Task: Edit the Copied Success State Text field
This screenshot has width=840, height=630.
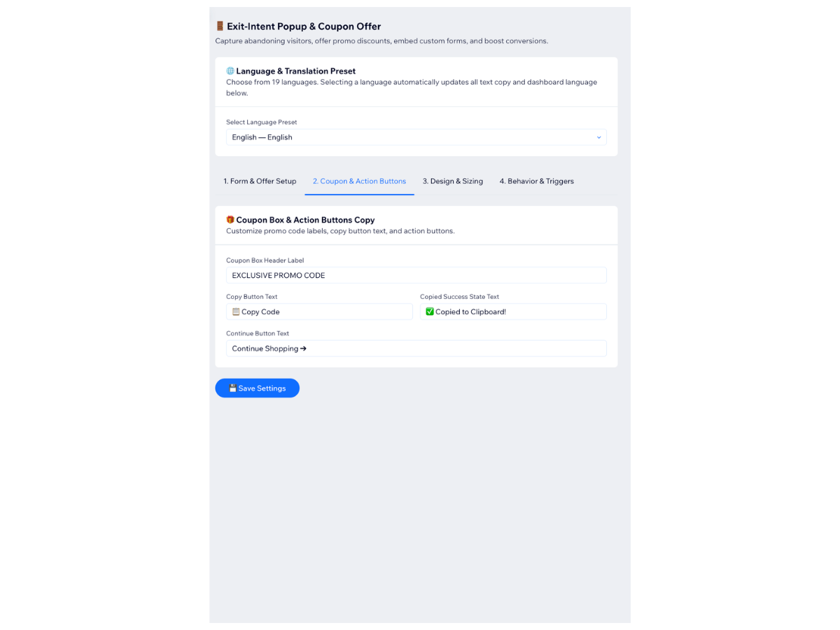Action: [x=513, y=311]
